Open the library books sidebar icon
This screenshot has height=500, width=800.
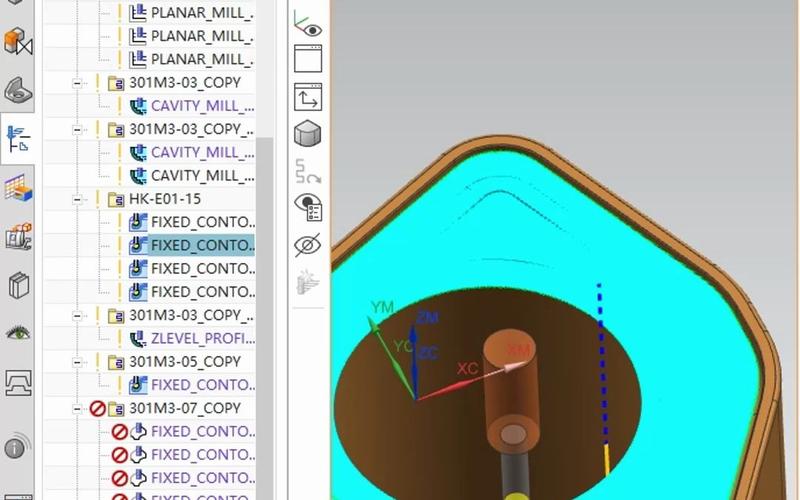pyautogui.click(x=18, y=286)
